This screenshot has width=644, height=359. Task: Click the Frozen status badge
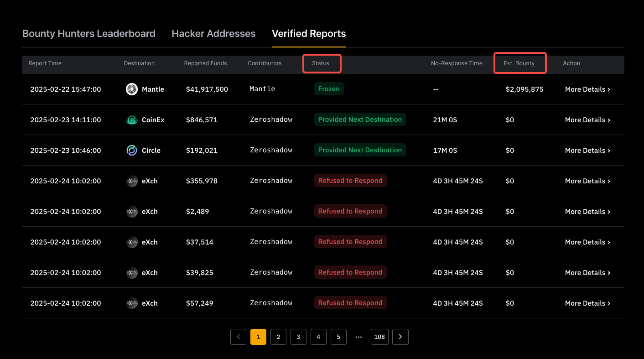[x=329, y=89]
